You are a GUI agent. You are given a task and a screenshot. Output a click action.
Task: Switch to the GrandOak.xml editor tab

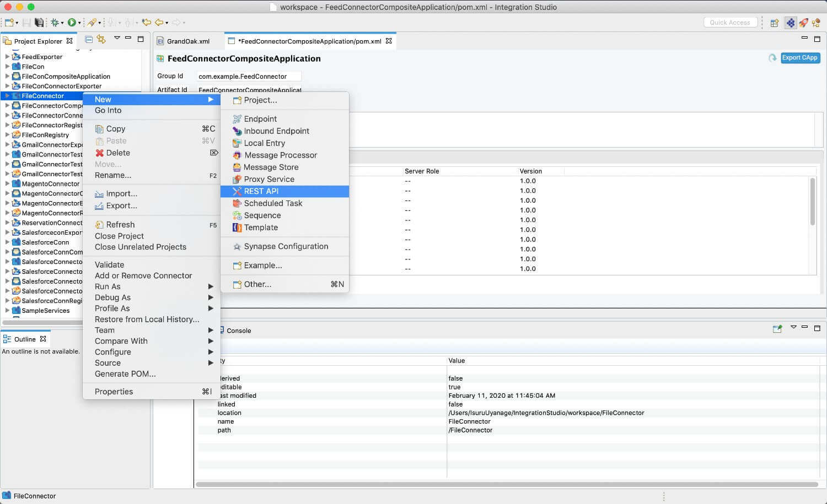tap(188, 41)
